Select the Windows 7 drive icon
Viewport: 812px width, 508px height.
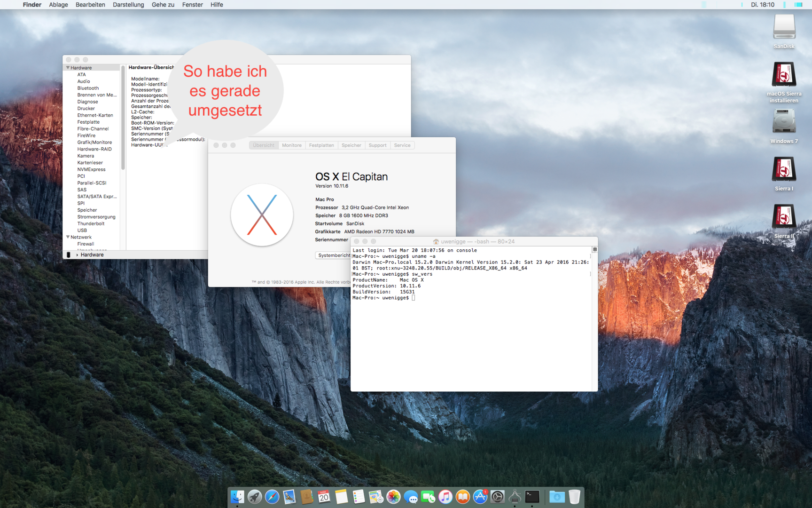(784, 126)
